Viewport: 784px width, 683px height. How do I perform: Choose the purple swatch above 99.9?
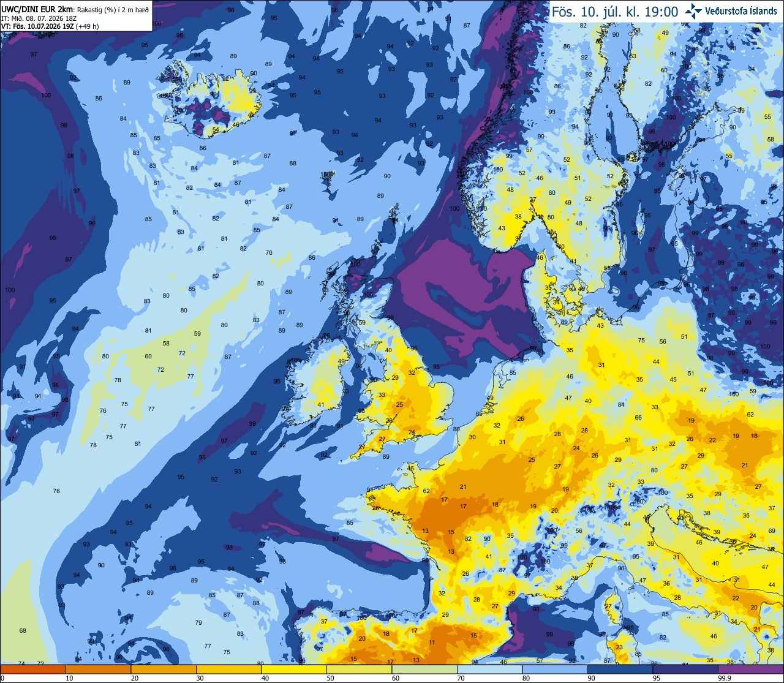750,669
